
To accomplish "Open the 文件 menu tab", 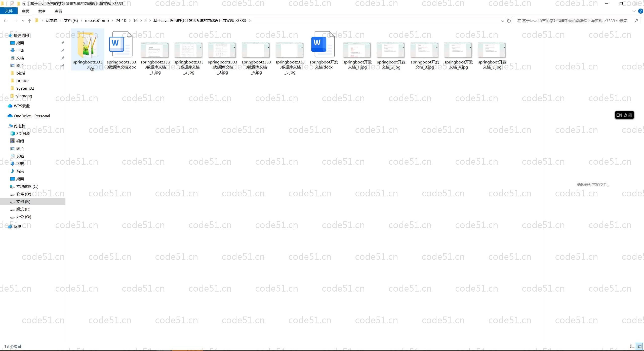I will click(x=9, y=11).
